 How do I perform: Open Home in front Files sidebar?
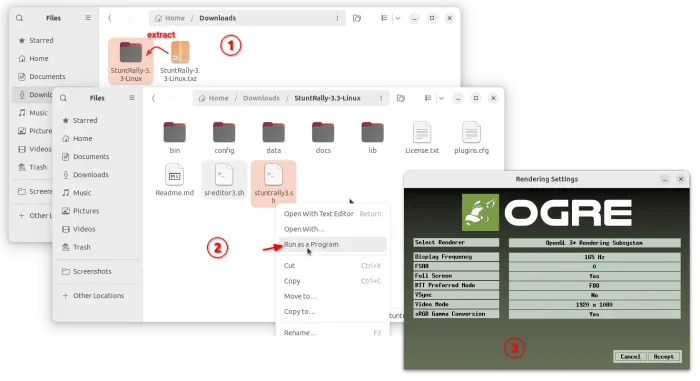[98, 138]
